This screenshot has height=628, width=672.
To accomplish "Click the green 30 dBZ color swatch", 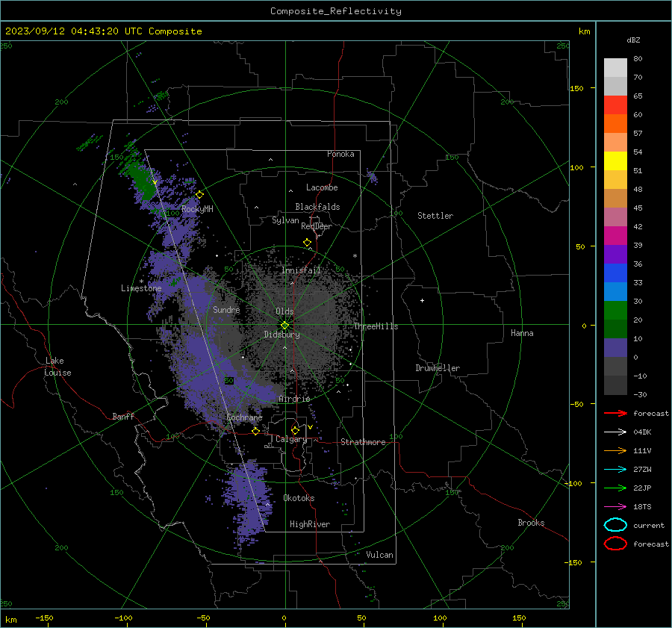I will pos(615,311).
